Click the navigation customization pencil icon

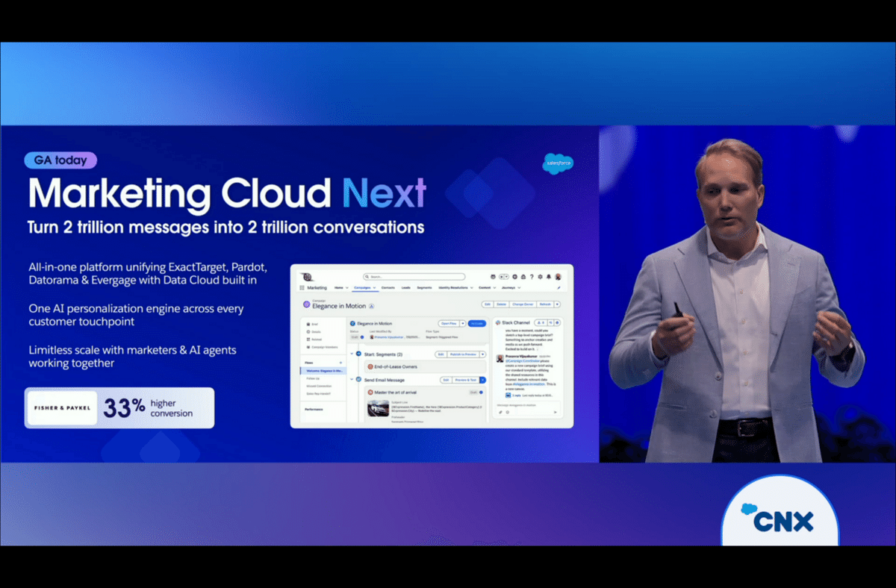(559, 288)
